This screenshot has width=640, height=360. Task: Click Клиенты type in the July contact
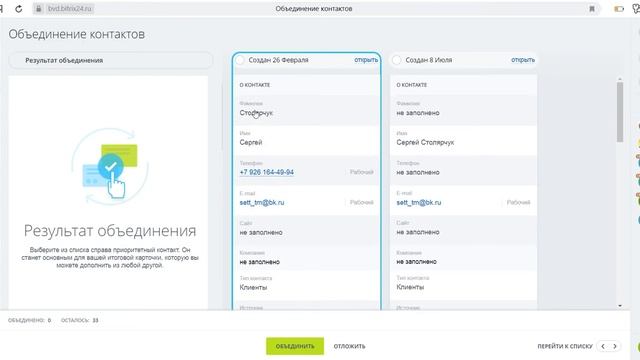coord(410,287)
